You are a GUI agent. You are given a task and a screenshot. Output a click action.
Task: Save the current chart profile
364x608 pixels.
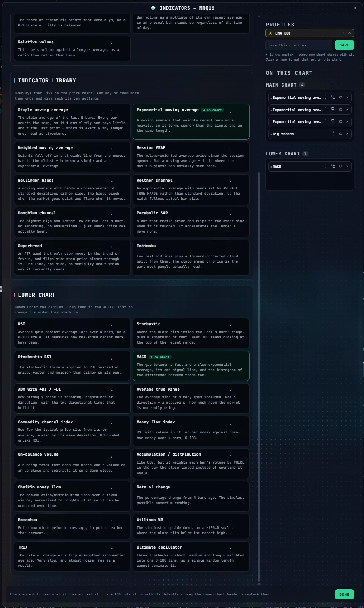pyautogui.click(x=344, y=45)
